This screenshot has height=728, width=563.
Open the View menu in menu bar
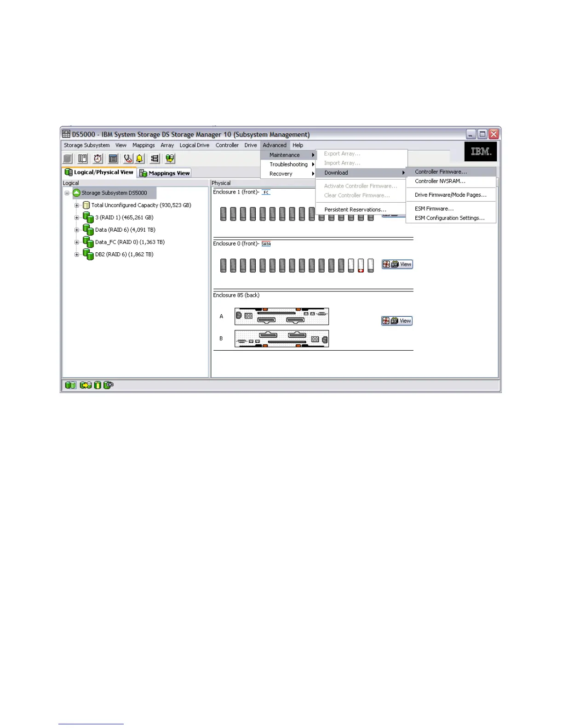click(x=121, y=145)
